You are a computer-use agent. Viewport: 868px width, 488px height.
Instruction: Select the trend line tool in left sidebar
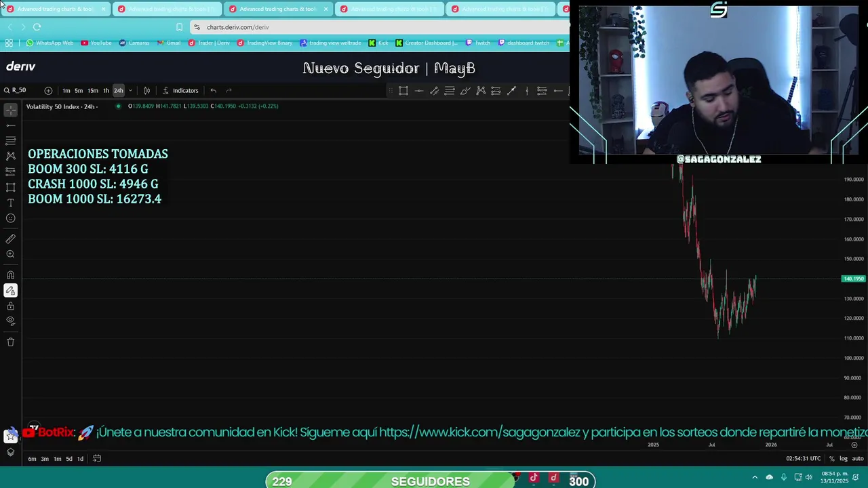[11, 125]
